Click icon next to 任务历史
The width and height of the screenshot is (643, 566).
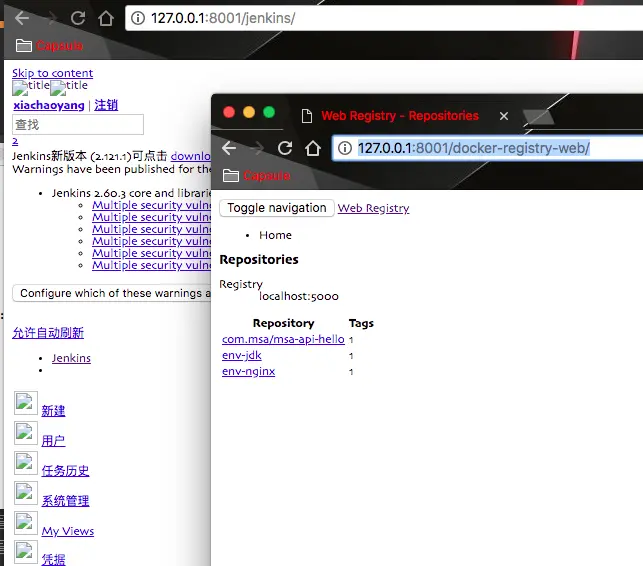pyautogui.click(x=26, y=463)
